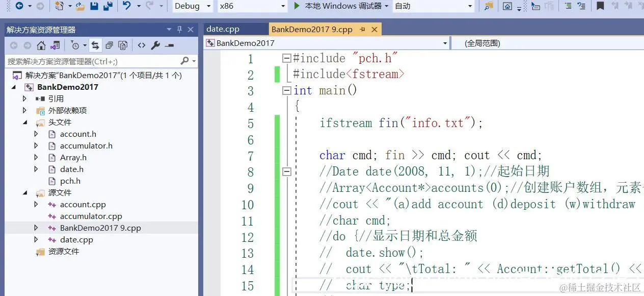The image size is (644, 296).
Task: Click the Visual Studio view switch icon
Action: click(x=55, y=45)
